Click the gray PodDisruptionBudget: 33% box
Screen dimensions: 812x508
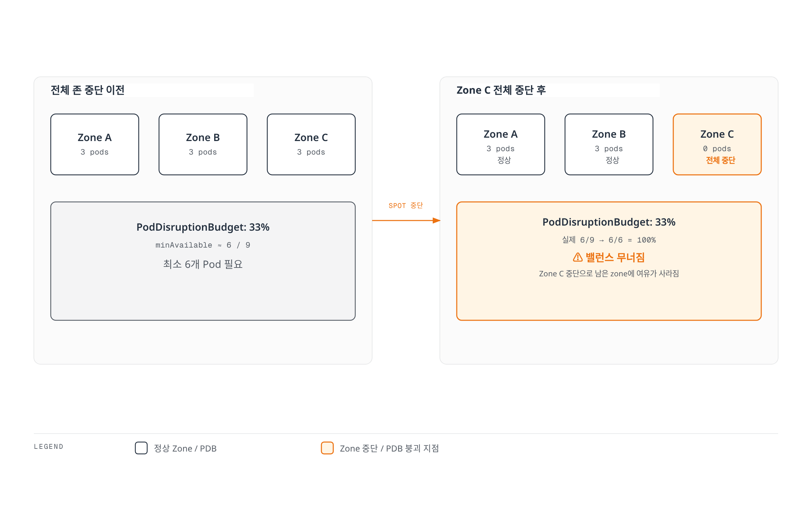[x=203, y=261]
